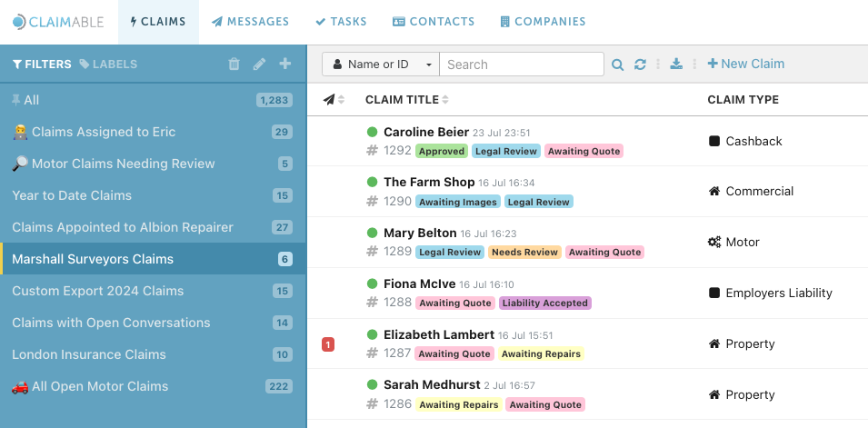Click Awaiting Repairs label on claim 1286

click(x=459, y=404)
